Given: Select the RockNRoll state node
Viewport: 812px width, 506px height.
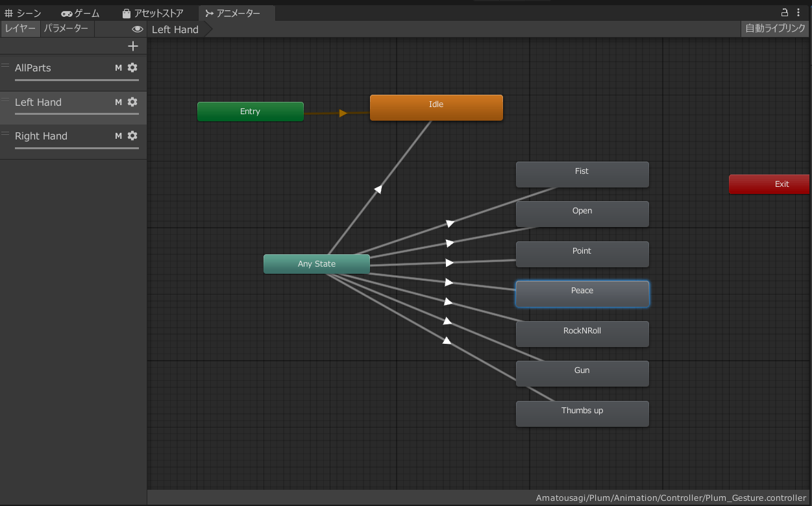Looking at the screenshot, I should [x=582, y=333].
